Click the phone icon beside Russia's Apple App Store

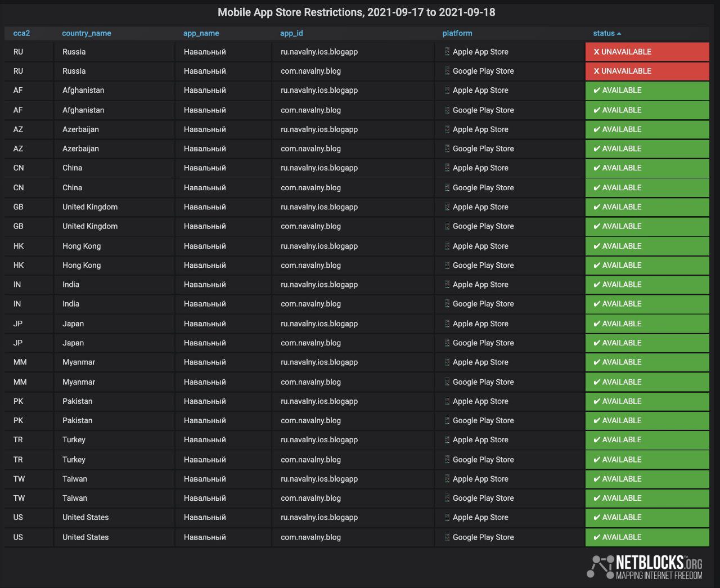(447, 52)
